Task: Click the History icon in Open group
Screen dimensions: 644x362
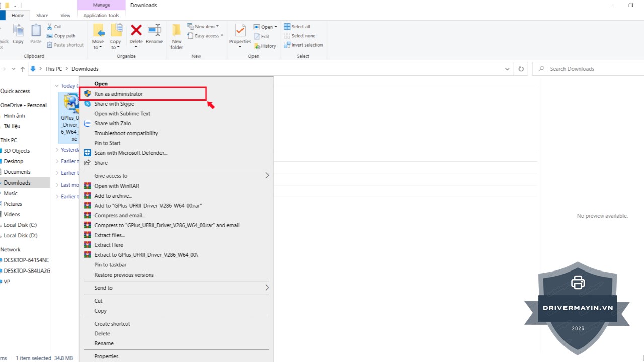Action: (x=265, y=46)
